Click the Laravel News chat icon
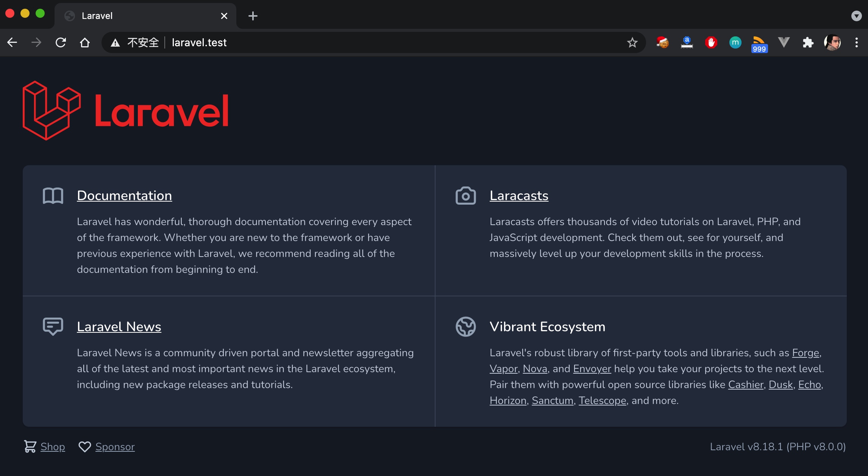 point(53,326)
